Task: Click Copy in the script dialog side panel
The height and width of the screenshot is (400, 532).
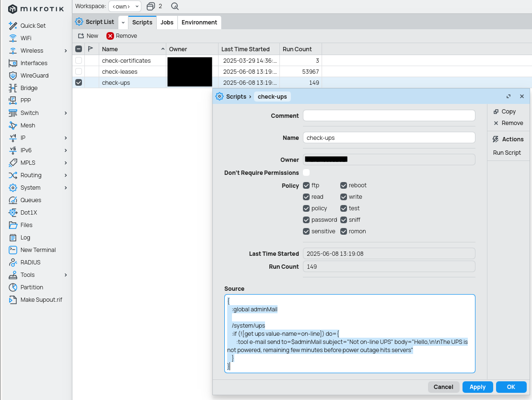Action: [505, 112]
